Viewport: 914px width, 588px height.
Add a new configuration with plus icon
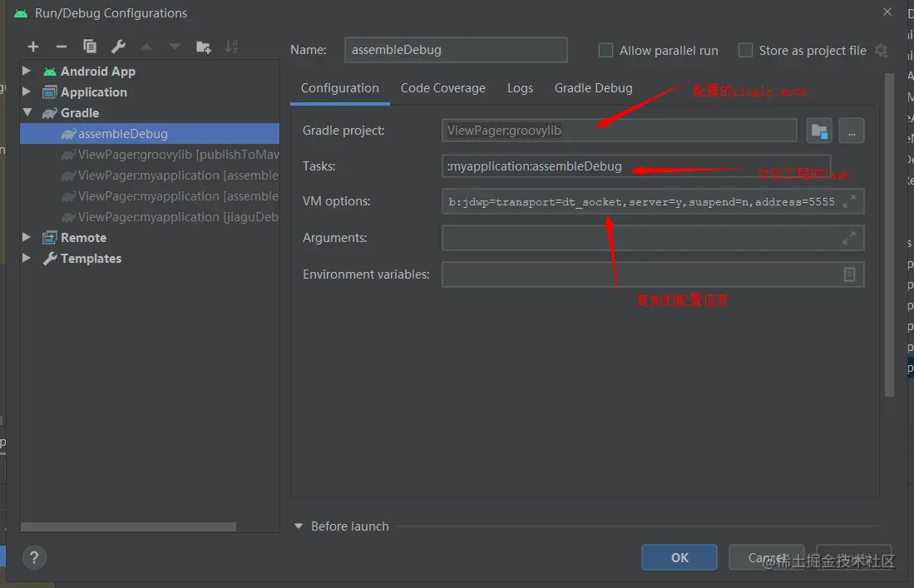coord(33,47)
